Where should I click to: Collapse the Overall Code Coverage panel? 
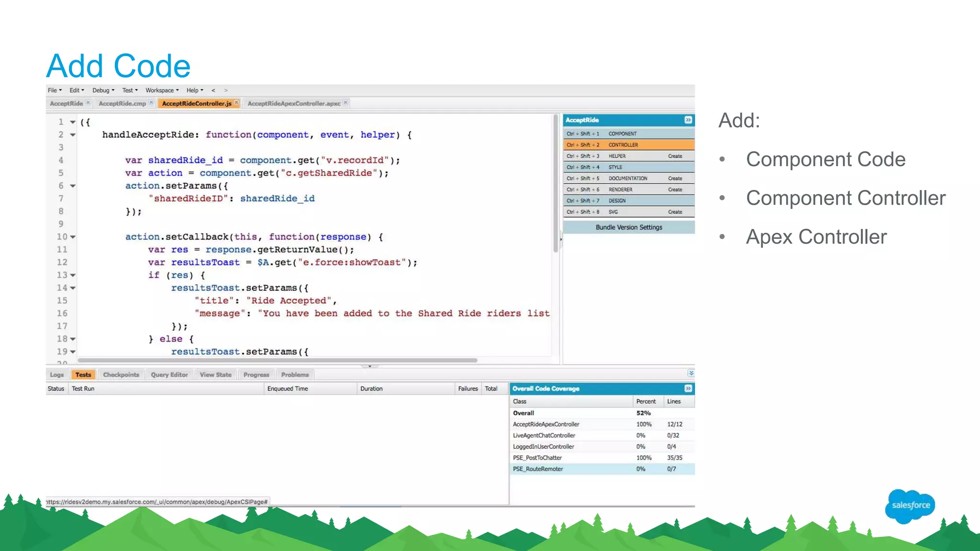click(688, 388)
